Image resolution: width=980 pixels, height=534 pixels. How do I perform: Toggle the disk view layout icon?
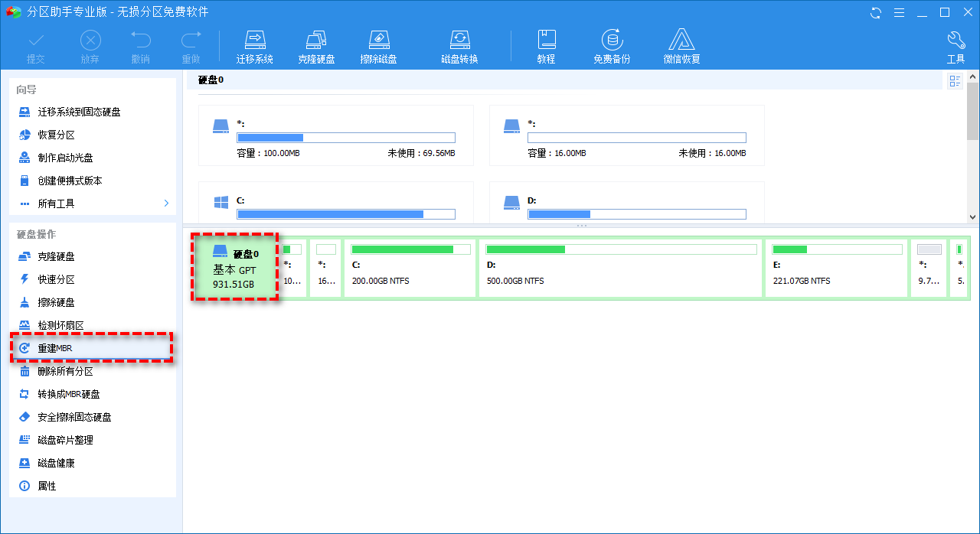954,80
